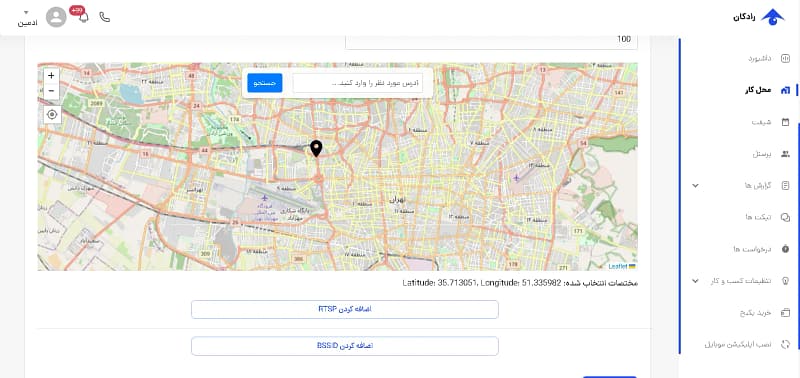Click the black location pin marker

coord(316,149)
